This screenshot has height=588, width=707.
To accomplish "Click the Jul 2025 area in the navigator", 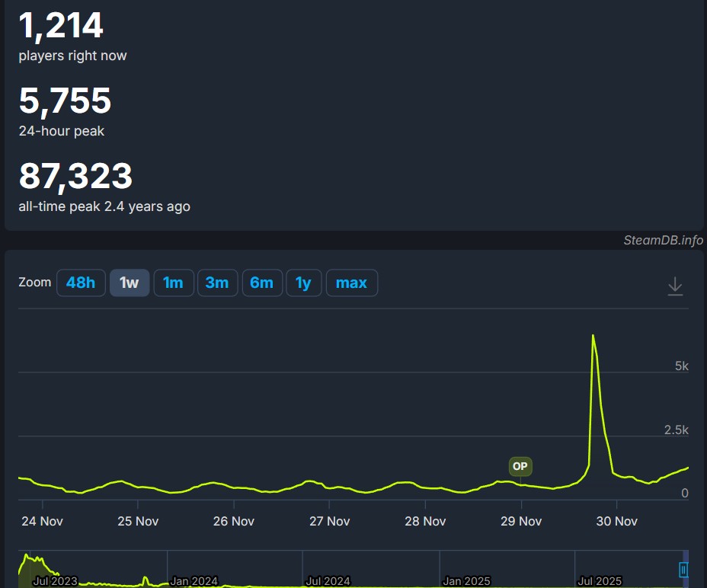I will [x=600, y=580].
